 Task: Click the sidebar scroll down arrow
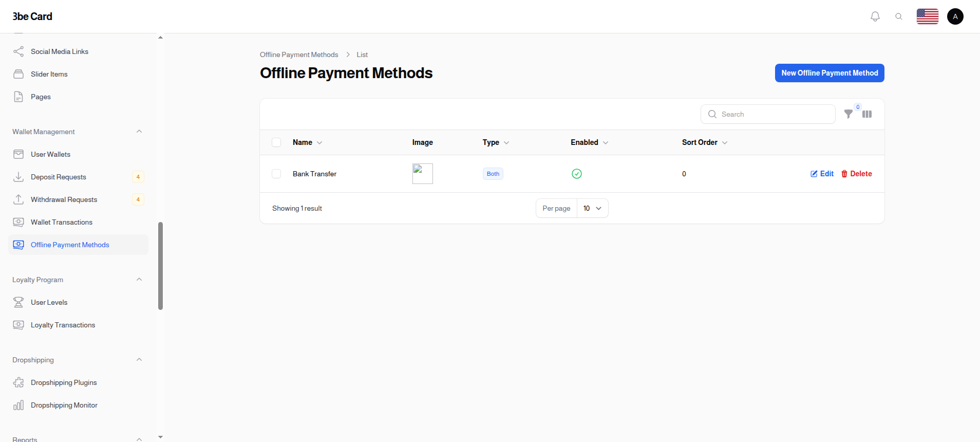(160, 437)
